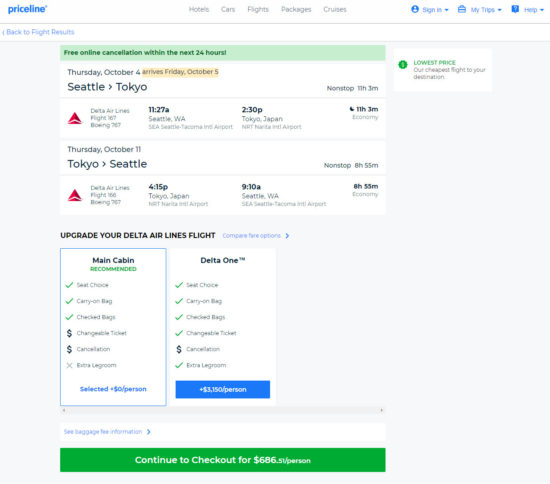This screenshot has width=550, height=484.
Task: Click Delta logo for Flight 166
Action: point(75,195)
